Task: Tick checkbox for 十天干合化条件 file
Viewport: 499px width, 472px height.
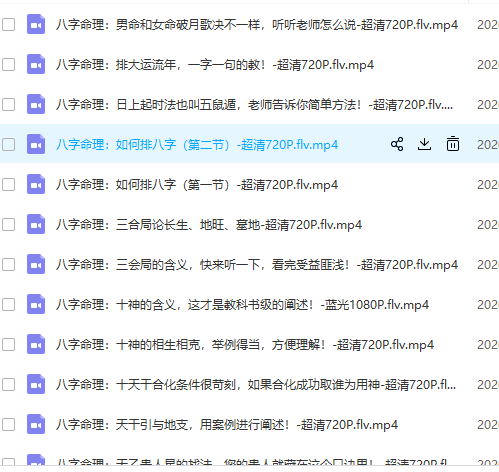Action: [x=8, y=385]
